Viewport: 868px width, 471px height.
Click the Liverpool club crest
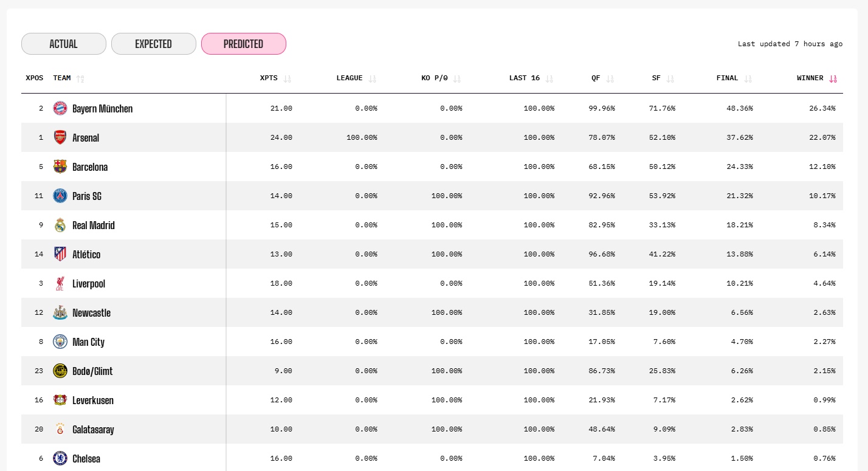tap(60, 284)
